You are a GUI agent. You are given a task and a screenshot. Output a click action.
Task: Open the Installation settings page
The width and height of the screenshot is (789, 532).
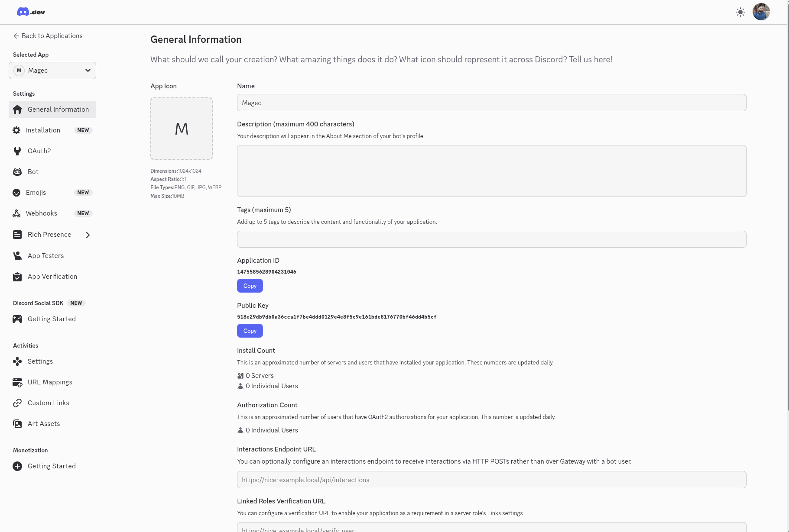pos(43,130)
